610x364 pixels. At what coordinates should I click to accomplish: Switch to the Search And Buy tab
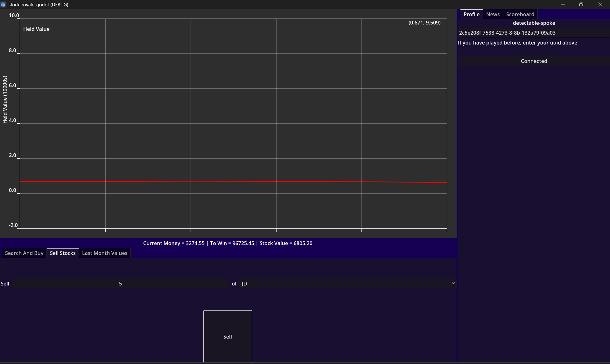click(24, 253)
